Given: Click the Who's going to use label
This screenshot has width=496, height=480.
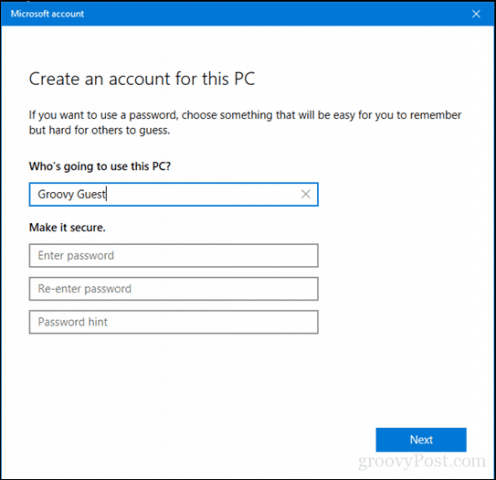Looking at the screenshot, I should [100, 166].
